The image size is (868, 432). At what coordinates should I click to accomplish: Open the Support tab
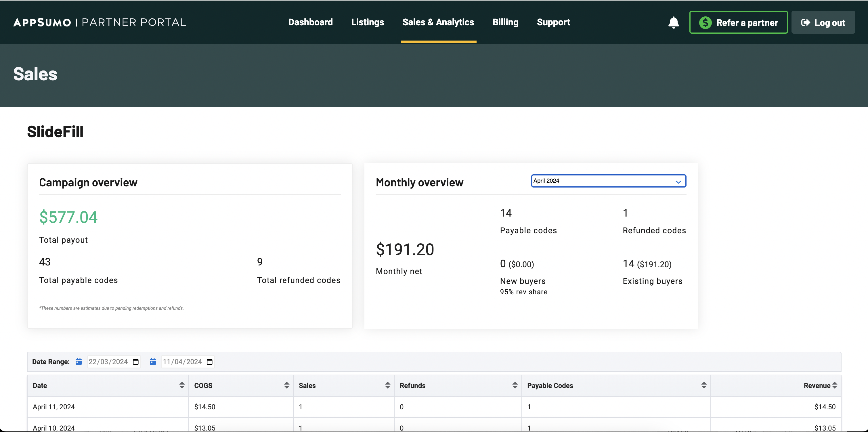coord(553,22)
